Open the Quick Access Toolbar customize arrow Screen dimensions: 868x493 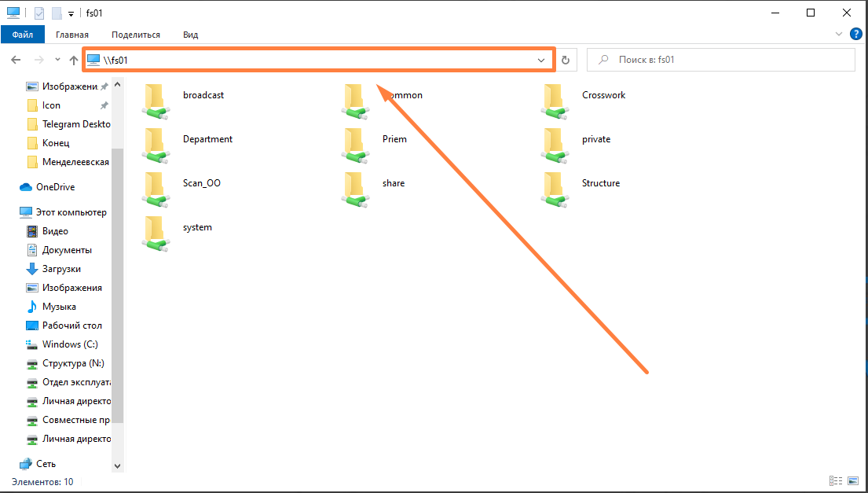coord(71,13)
